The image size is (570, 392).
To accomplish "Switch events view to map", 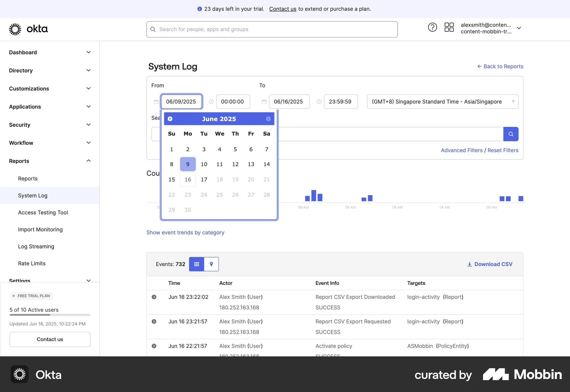I will [x=211, y=264].
